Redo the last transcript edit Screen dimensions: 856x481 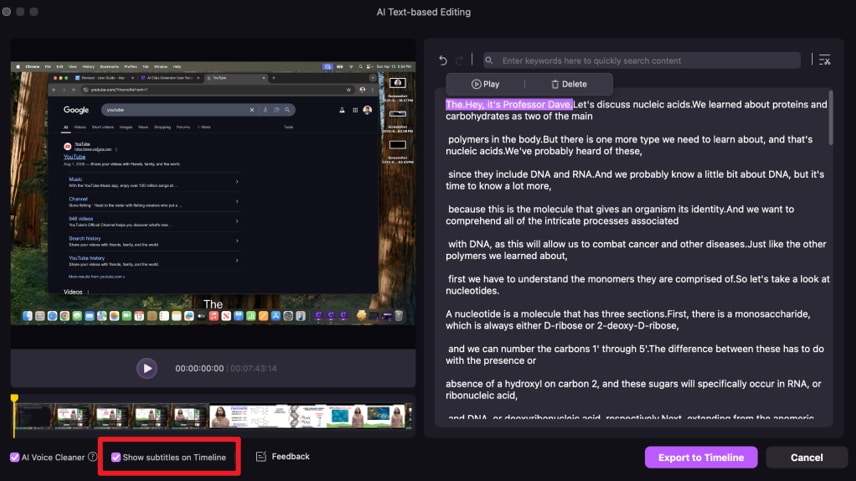[460, 60]
